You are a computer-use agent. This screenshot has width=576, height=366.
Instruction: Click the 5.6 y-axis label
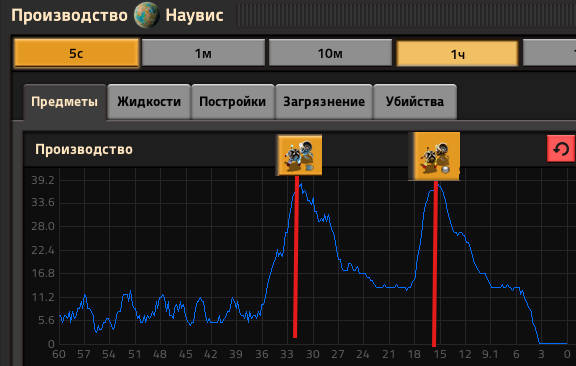click(46, 320)
